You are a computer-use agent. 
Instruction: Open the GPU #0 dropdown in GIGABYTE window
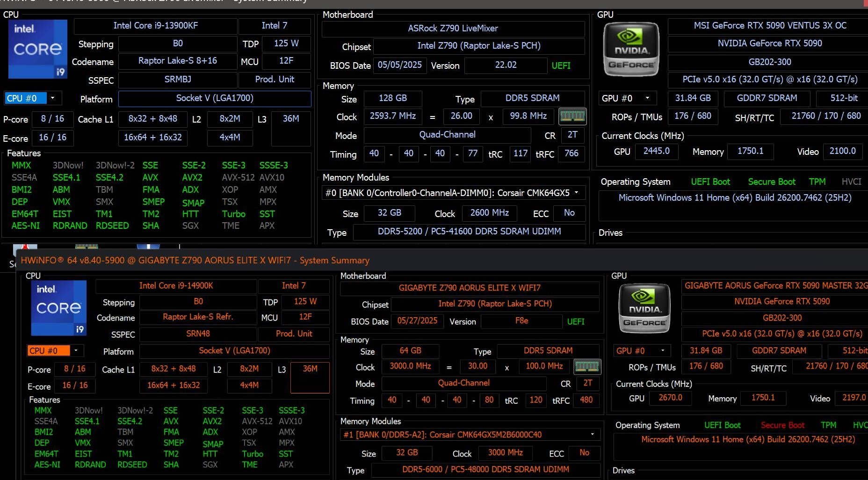tap(663, 350)
